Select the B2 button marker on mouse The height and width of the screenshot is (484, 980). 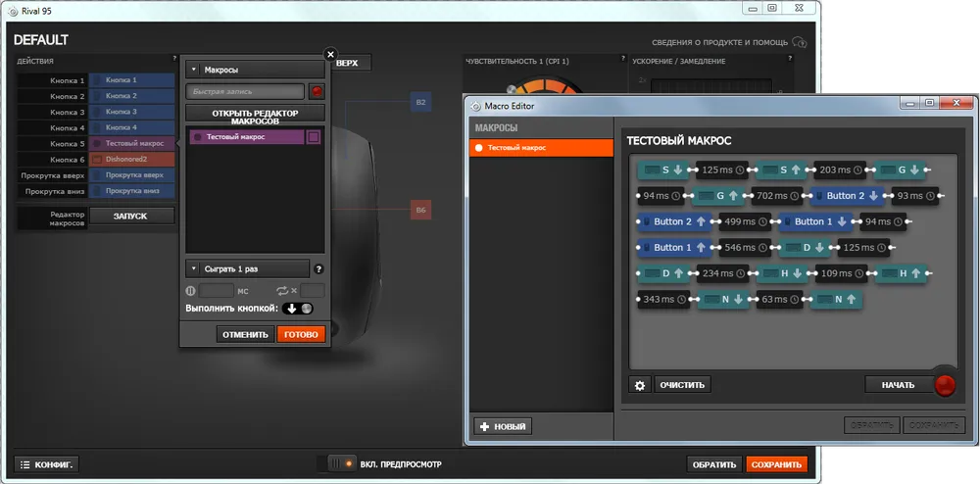click(x=420, y=102)
